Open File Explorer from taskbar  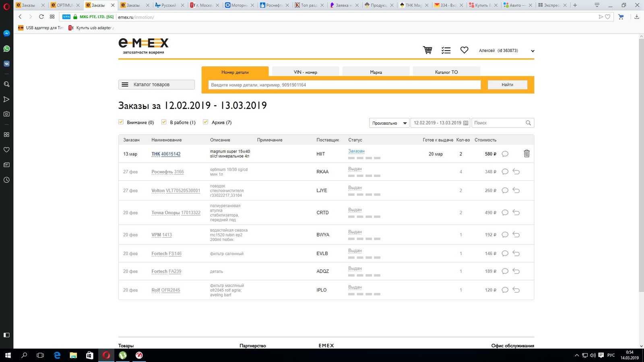point(73,355)
